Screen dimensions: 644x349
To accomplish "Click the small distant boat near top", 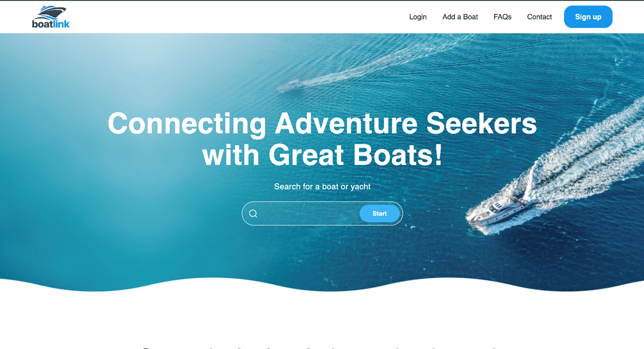I will tap(290, 85).
